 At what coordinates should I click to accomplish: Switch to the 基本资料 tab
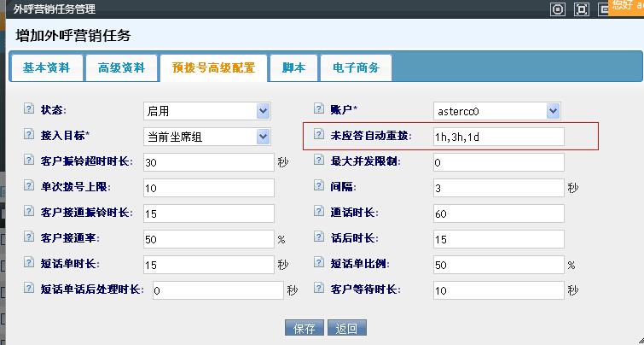46,67
